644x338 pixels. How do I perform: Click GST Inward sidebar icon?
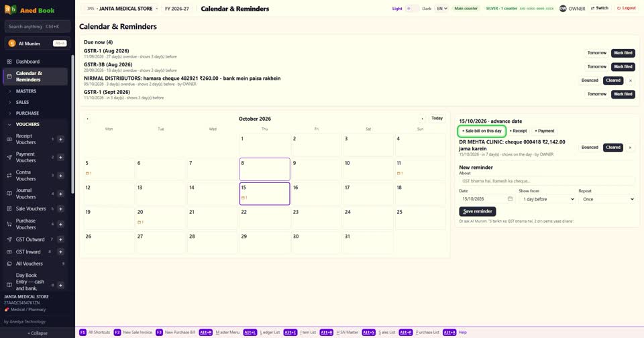click(9, 251)
